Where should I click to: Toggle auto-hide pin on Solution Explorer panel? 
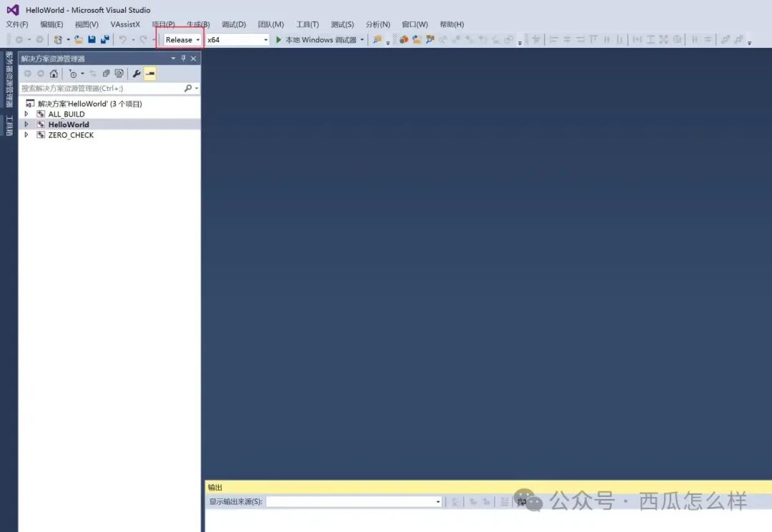coord(183,59)
